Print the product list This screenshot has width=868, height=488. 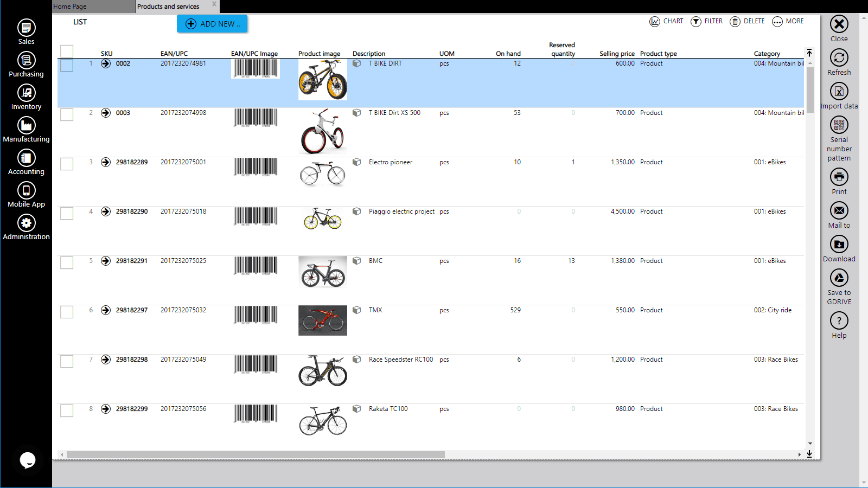839,177
